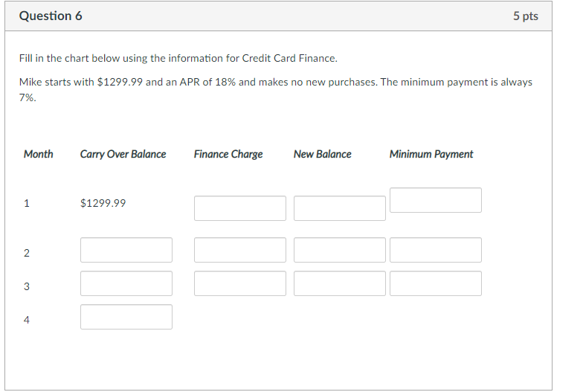Click the month number 4 row label
Screen dimensions: 583x392
point(27,320)
